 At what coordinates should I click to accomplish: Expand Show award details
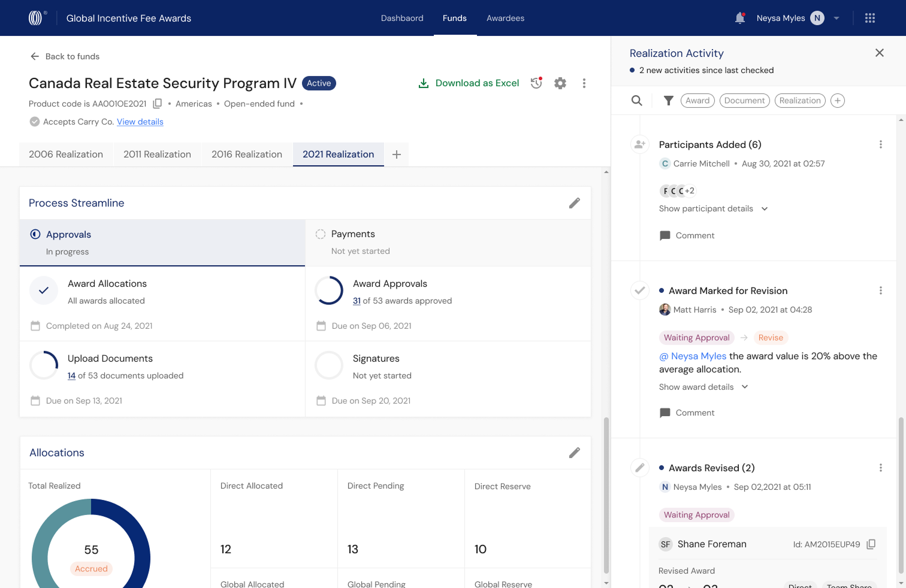703,387
